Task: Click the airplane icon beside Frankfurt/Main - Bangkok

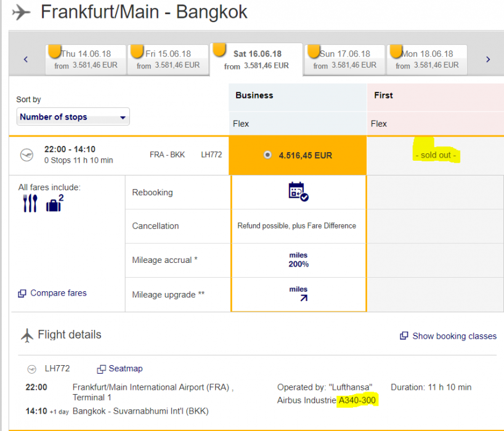Action: pyautogui.click(x=21, y=12)
